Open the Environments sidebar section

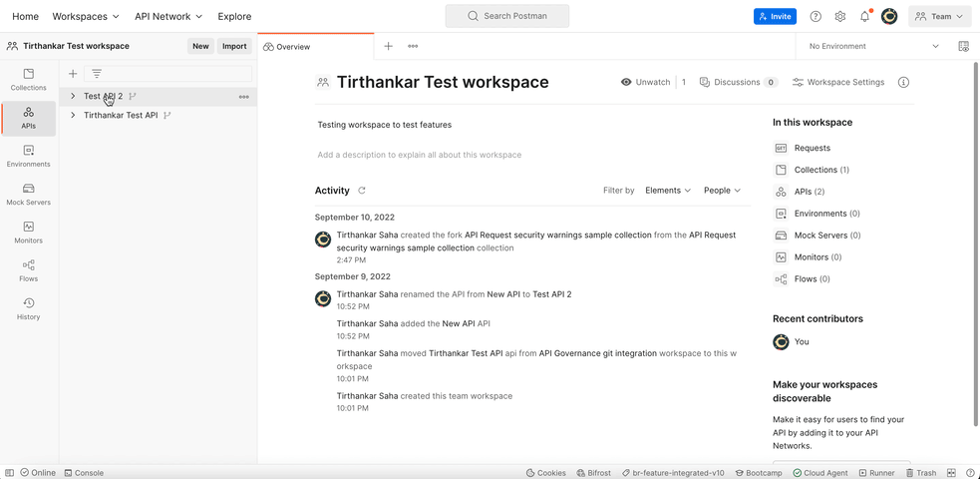pos(29,157)
